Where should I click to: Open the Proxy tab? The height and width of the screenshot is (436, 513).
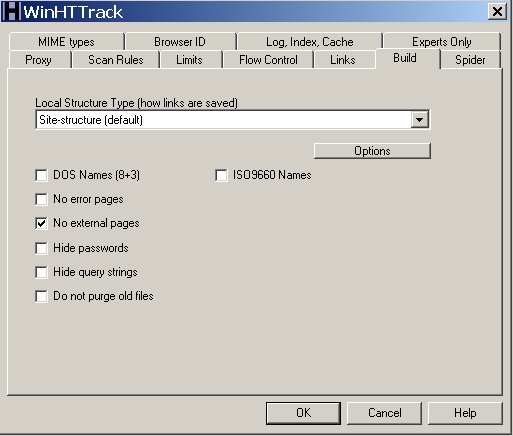[x=38, y=60]
